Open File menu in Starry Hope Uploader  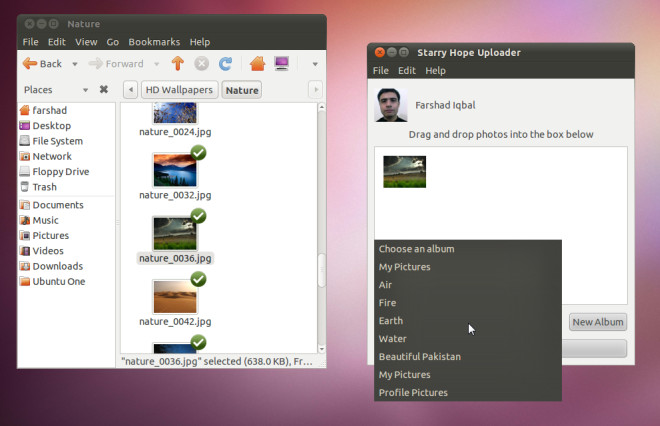click(381, 71)
